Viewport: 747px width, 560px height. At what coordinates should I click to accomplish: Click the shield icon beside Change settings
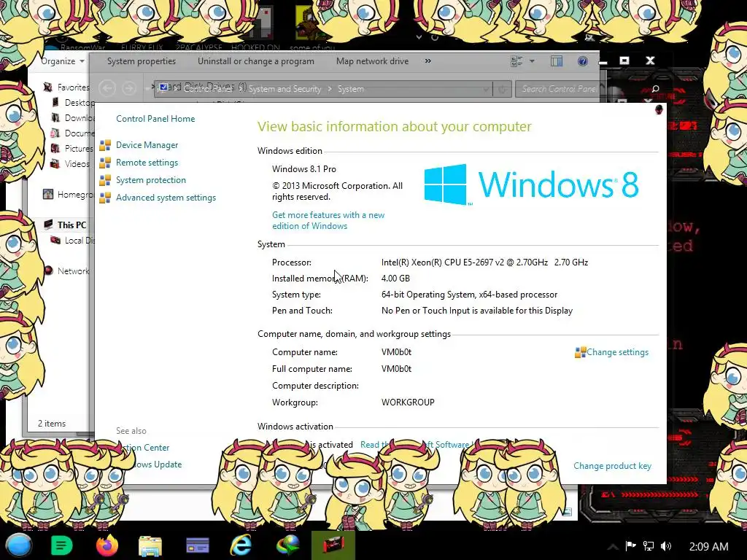pos(580,352)
